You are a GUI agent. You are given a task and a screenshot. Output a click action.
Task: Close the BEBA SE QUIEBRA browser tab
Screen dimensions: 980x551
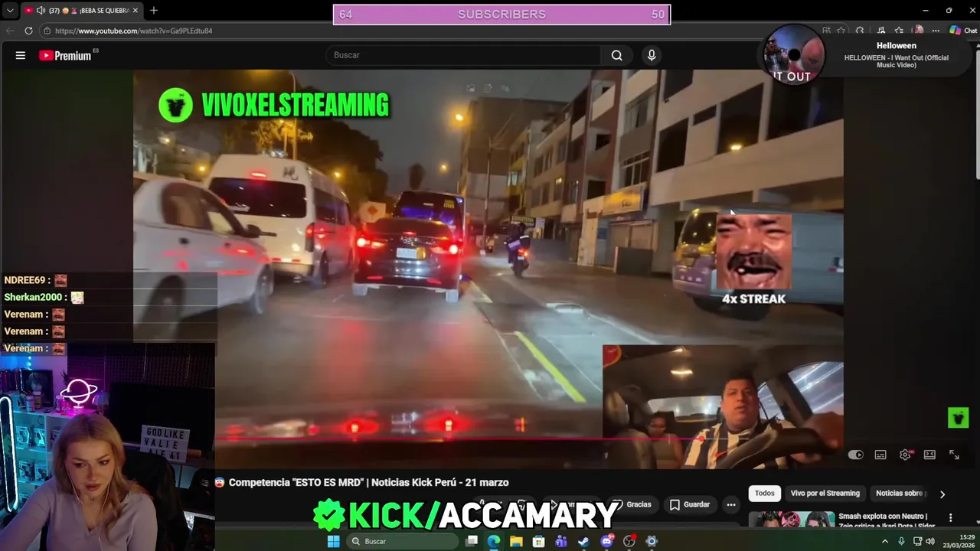pos(136,11)
